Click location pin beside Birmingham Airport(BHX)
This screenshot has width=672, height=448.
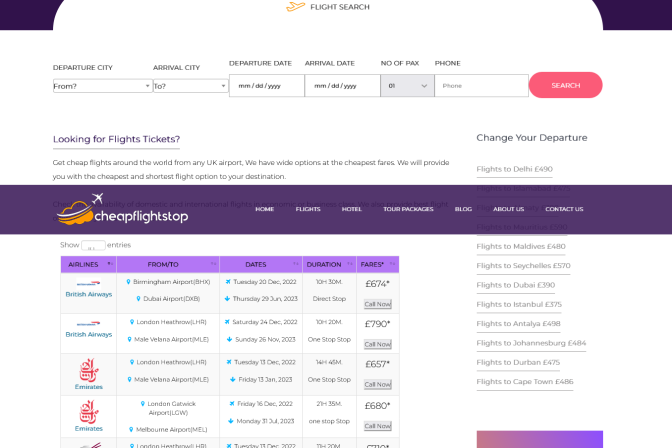(128, 282)
